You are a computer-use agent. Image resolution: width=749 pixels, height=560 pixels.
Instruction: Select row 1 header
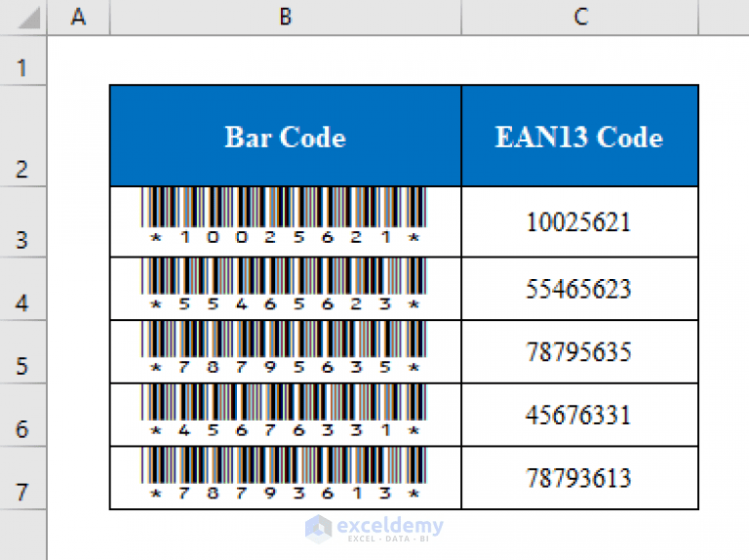[23, 60]
